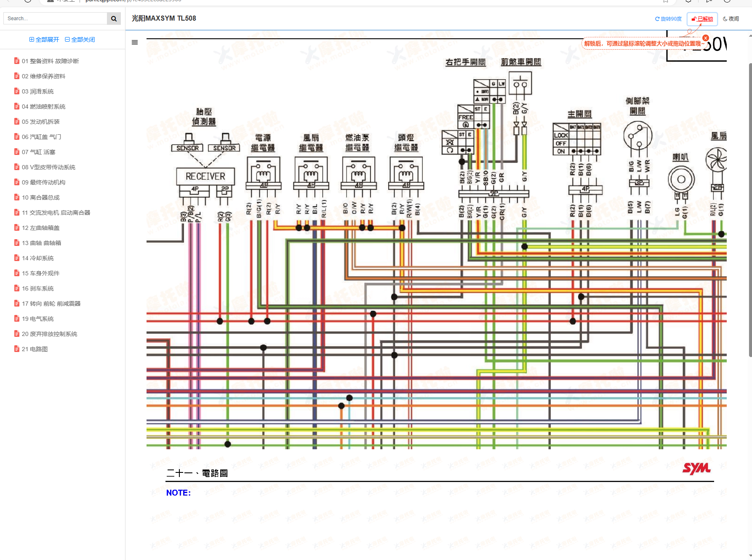Open chapter 03 润滑系统
The image size is (752, 560).
point(37,91)
